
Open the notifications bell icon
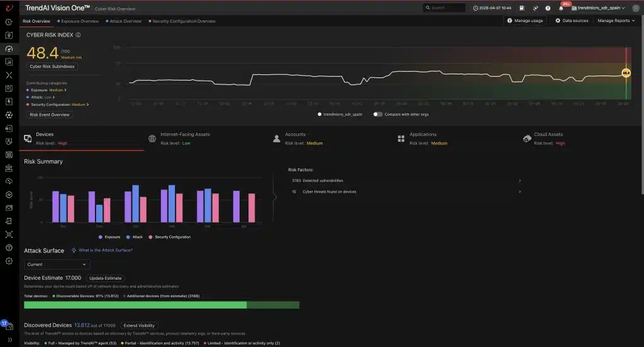click(x=560, y=8)
